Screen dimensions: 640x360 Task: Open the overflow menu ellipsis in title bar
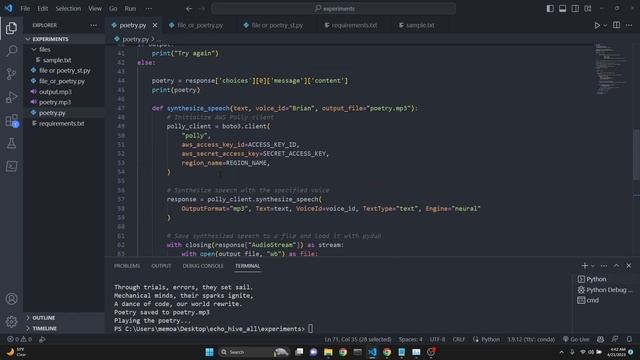tap(149, 9)
